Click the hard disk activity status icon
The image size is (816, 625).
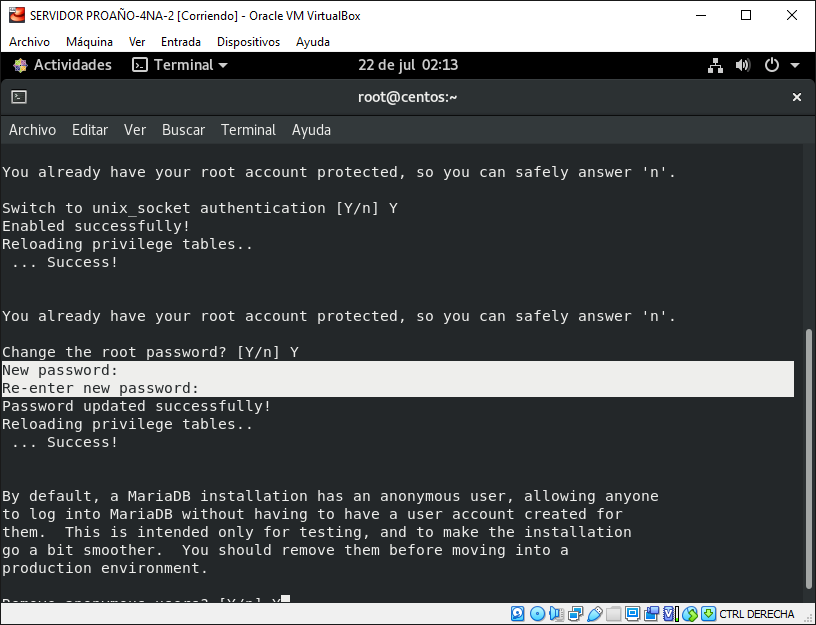[517, 614]
